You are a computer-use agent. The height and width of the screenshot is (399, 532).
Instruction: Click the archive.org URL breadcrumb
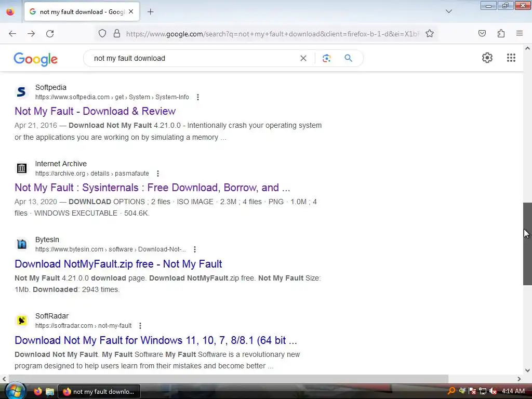(92, 174)
